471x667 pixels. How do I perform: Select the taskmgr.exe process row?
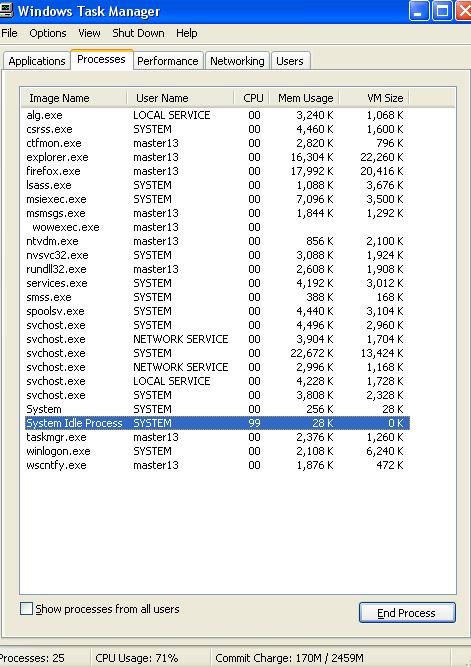point(215,437)
